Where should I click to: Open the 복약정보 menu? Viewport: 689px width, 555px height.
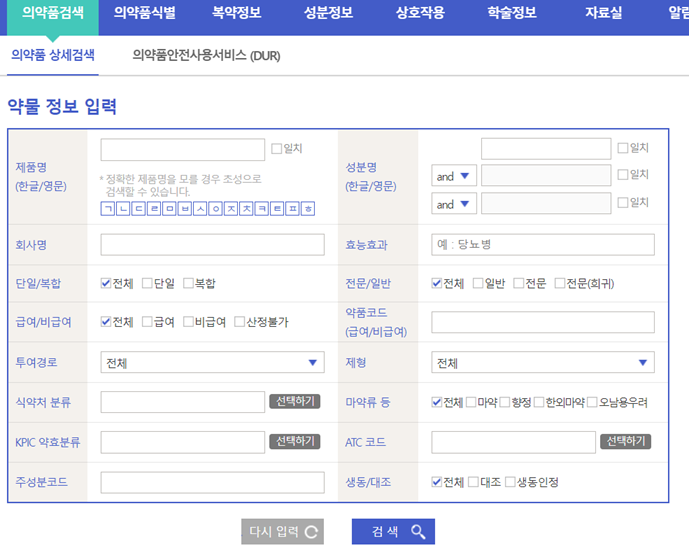(x=236, y=12)
